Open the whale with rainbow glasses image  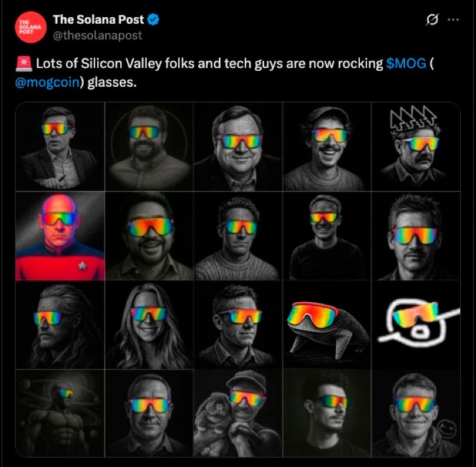[x=326, y=325]
